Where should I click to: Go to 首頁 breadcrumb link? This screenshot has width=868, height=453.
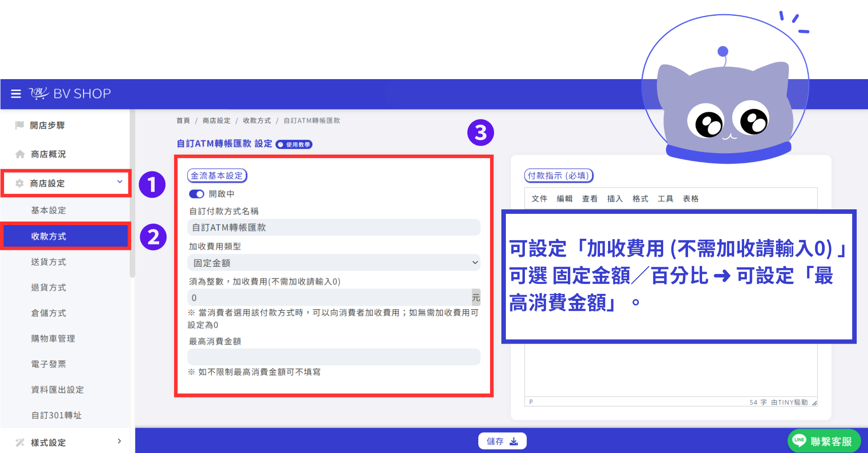click(x=183, y=121)
